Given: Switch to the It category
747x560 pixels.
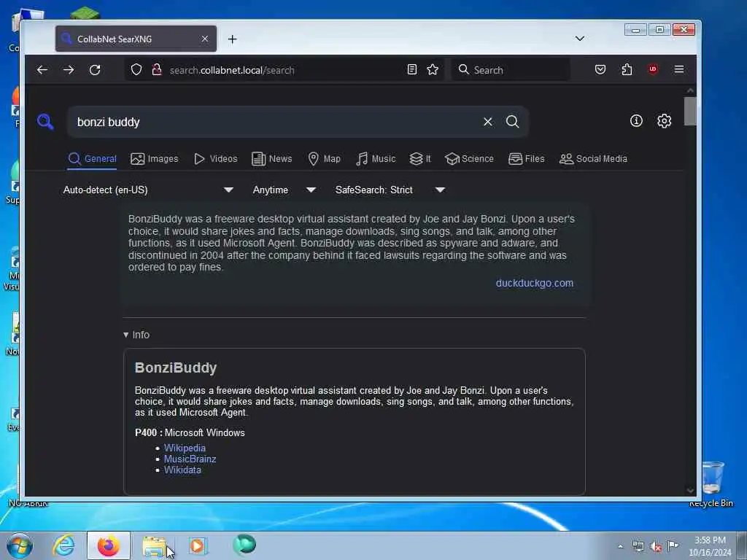Looking at the screenshot, I should pos(420,158).
